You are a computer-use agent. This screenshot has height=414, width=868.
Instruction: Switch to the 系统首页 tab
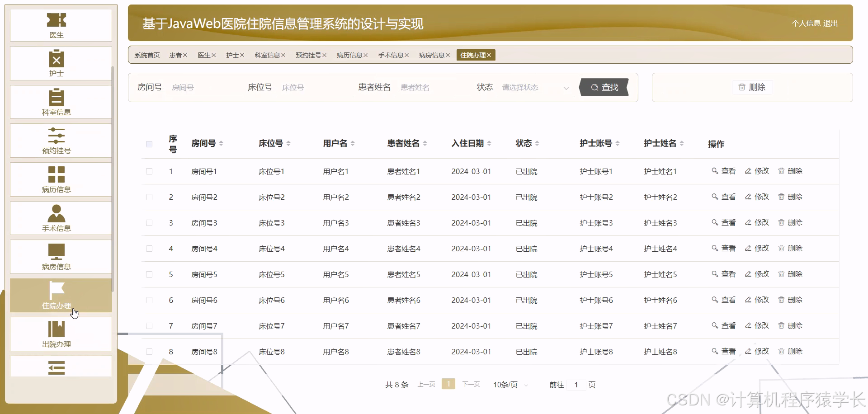tap(146, 55)
